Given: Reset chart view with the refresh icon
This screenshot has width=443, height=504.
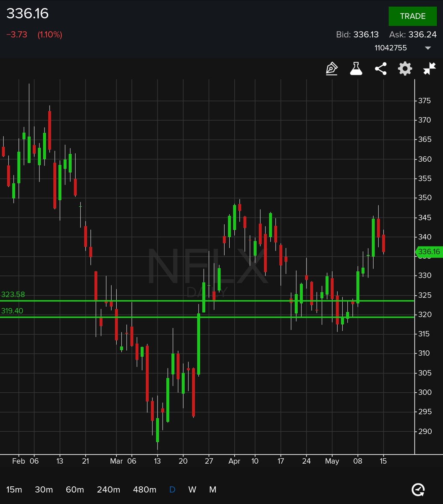Looking at the screenshot, I should [418, 489].
